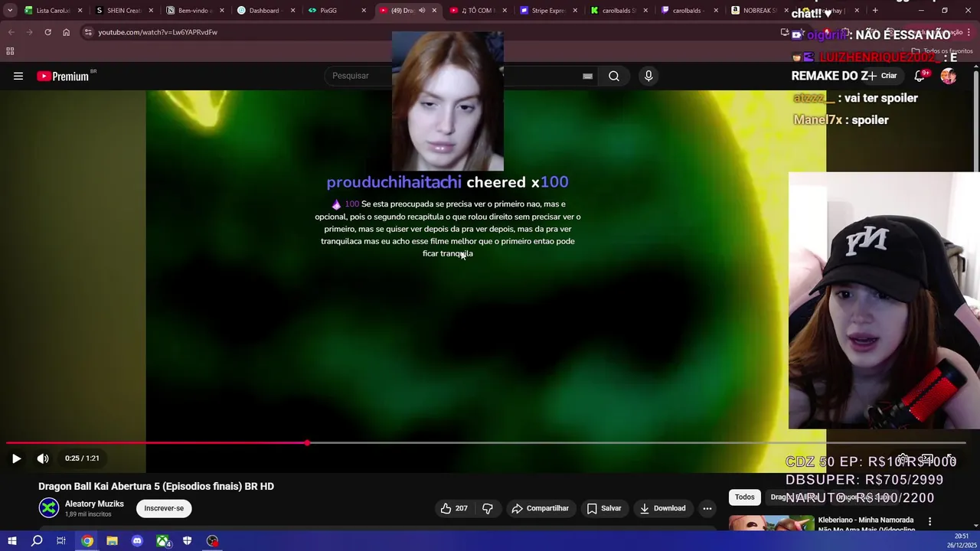Open a new browser tab
This screenshot has width=980, height=551.
tap(875, 11)
